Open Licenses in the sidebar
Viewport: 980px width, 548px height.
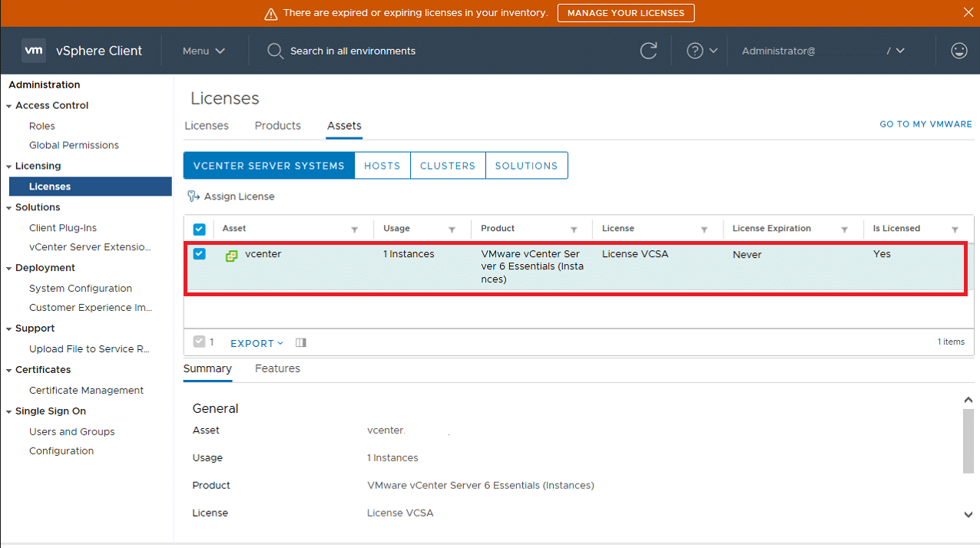click(x=91, y=187)
